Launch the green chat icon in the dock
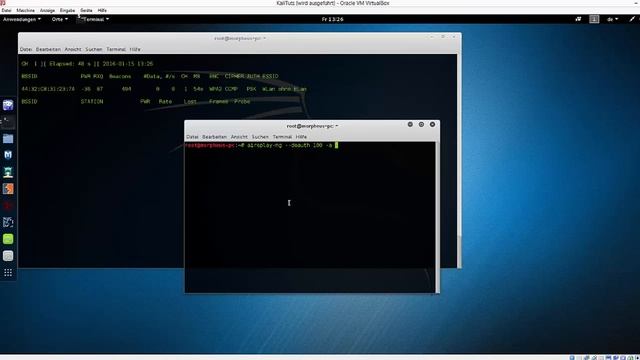The image size is (640, 360). click(x=8, y=239)
